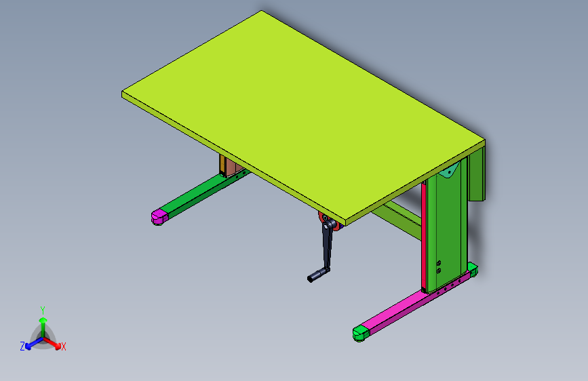
Task: Click the blue Z axis of the triad
Action: (x=34, y=344)
